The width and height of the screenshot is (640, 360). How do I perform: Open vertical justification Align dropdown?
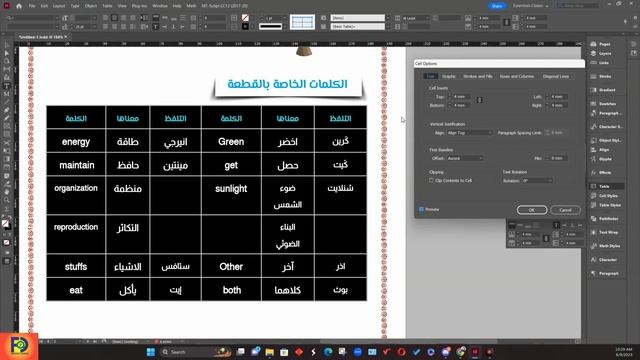coord(469,133)
